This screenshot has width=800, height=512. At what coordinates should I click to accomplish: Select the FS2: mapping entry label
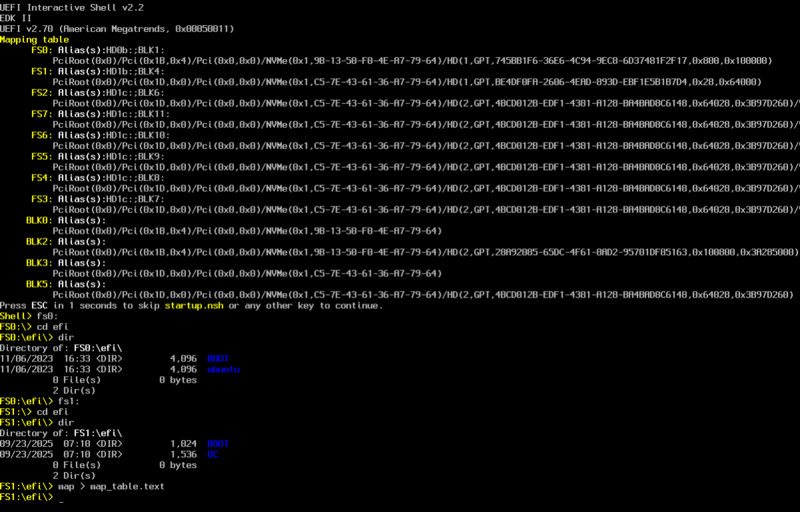coord(42,93)
